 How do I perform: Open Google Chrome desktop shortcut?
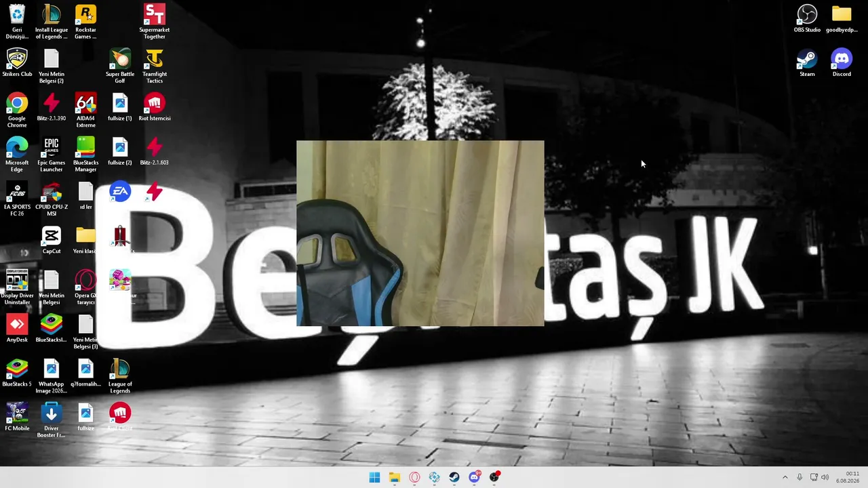[x=17, y=110]
